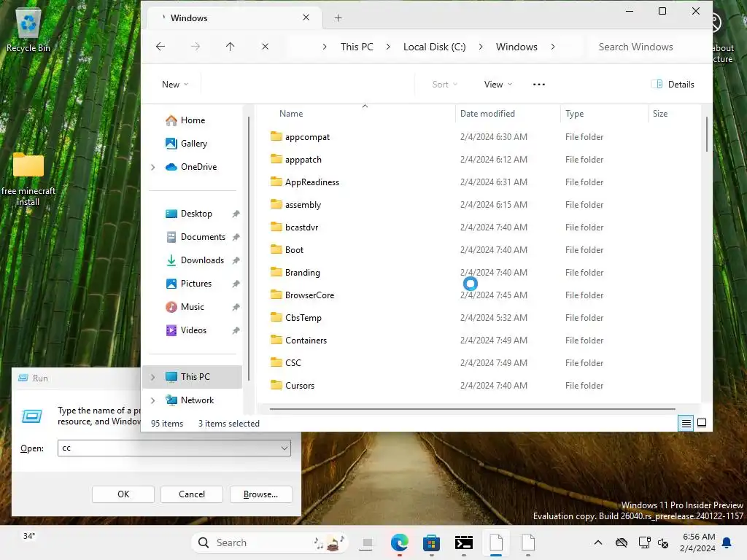Select the Windows tab

pyautogui.click(x=233, y=18)
